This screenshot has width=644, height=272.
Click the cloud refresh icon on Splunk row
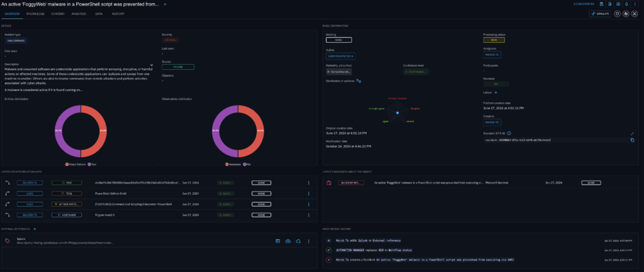299,241
